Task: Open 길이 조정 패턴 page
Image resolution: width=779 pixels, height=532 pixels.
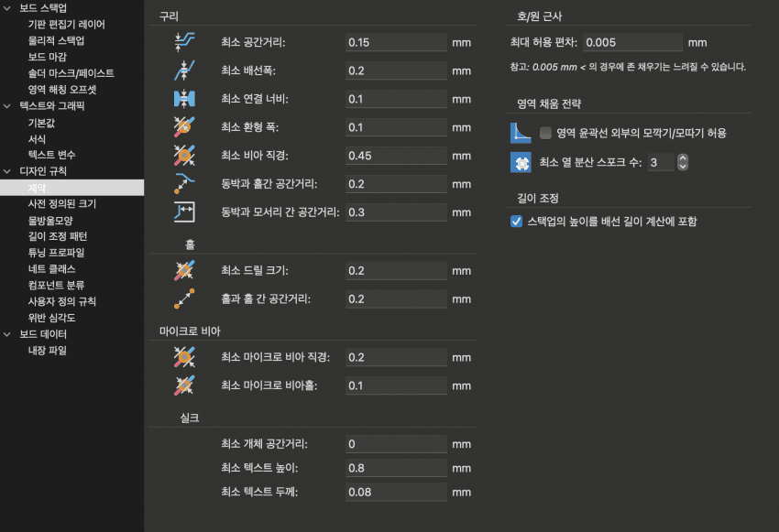Action: (58, 236)
